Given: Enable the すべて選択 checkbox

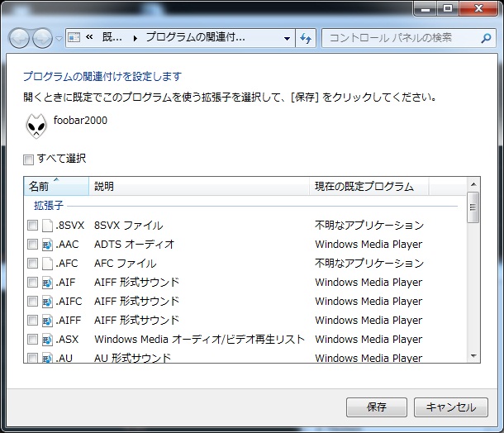Looking at the screenshot, I should click(28, 159).
